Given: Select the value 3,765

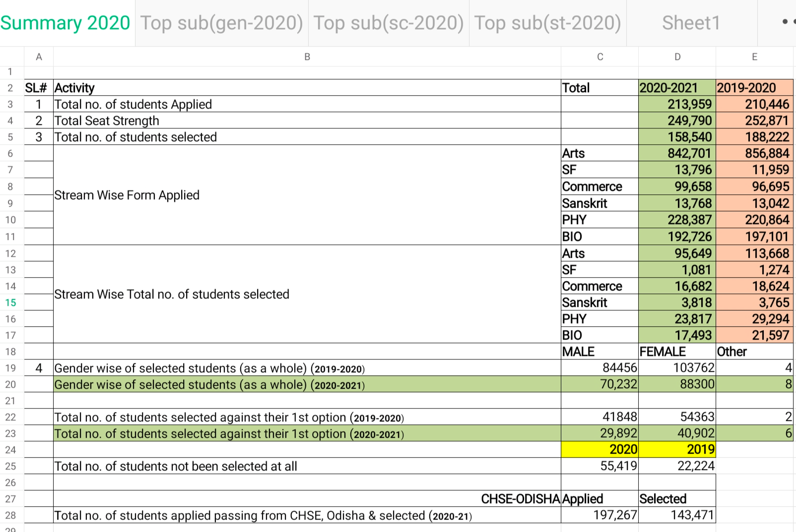Looking at the screenshot, I should tap(754, 302).
